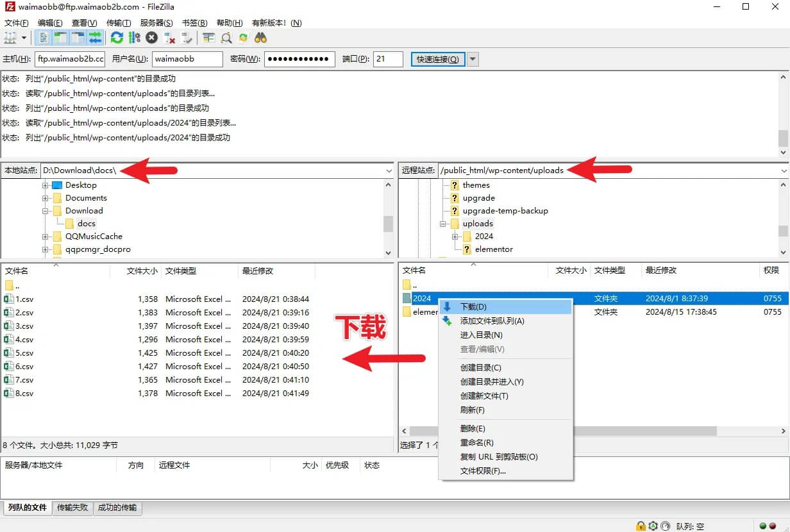Click the disconnect from server icon
The width and height of the screenshot is (790, 532).
coord(169,38)
